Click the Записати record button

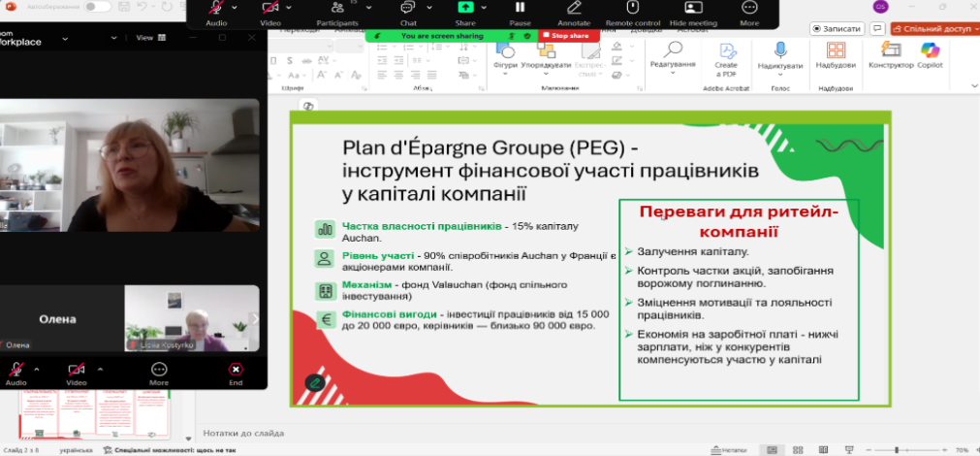click(838, 29)
